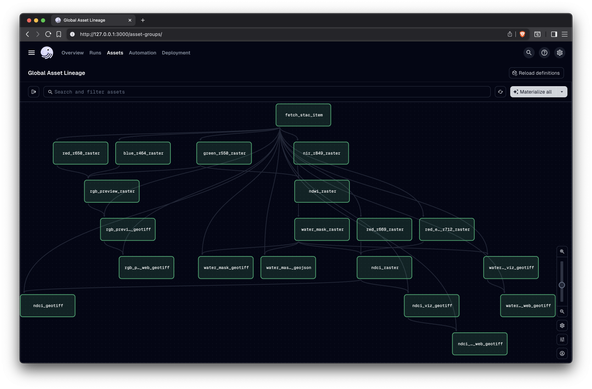Screen dimensions: 592x389
Task: Select the red_r669_raster asset node
Action: tap(384, 229)
